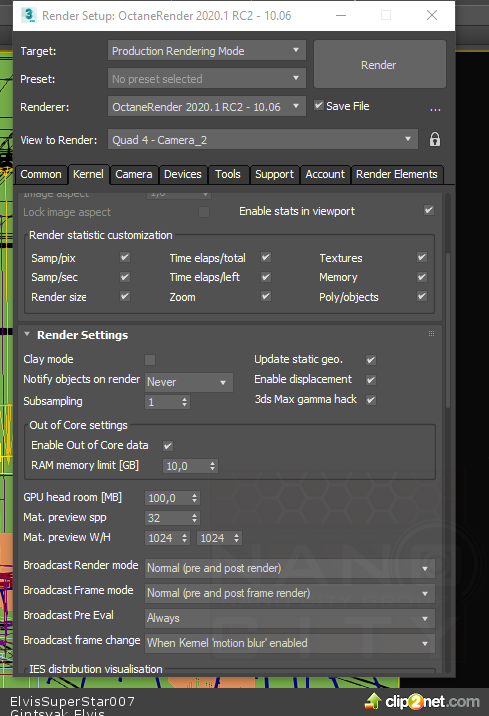The width and height of the screenshot is (489, 716).
Task: Uncheck the Time elaps/total statistic
Action: pyautogui.click(x=266, y=258)
